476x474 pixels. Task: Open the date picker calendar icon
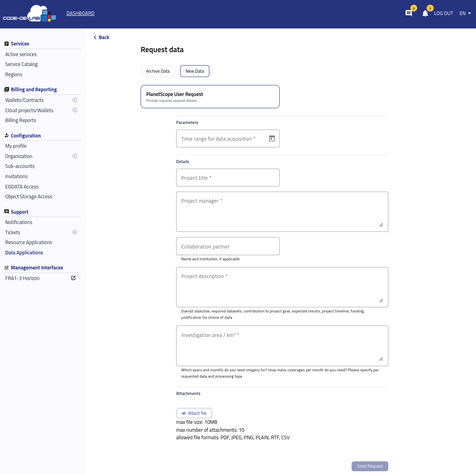272,138
